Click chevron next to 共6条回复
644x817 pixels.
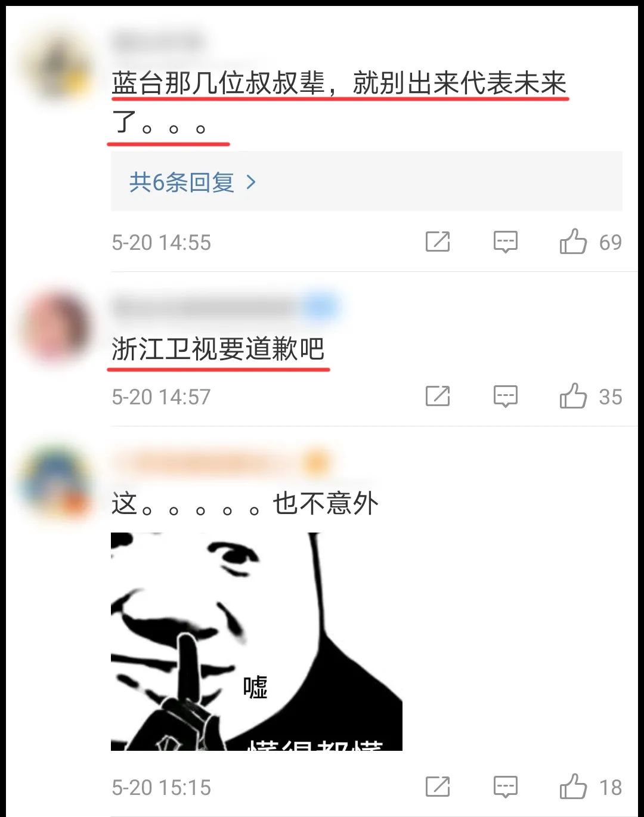click(x=251, y=182)
